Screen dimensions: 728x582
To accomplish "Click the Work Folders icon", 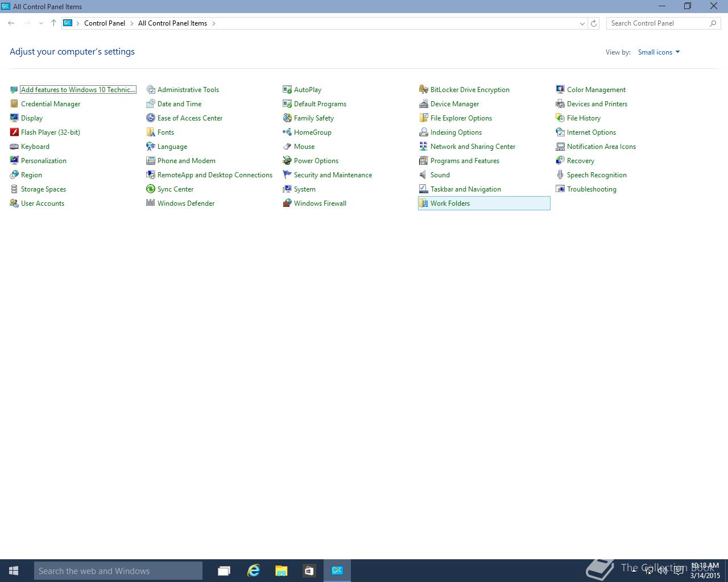I will [x=424, y=203].
